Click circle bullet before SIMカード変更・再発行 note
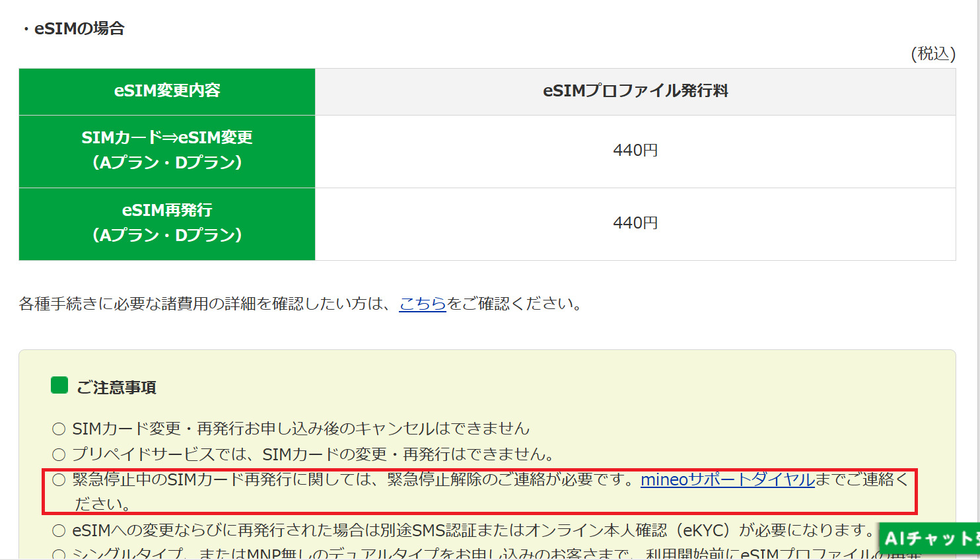The height and width of the screenshot is (560, 980). pos(59,429)
